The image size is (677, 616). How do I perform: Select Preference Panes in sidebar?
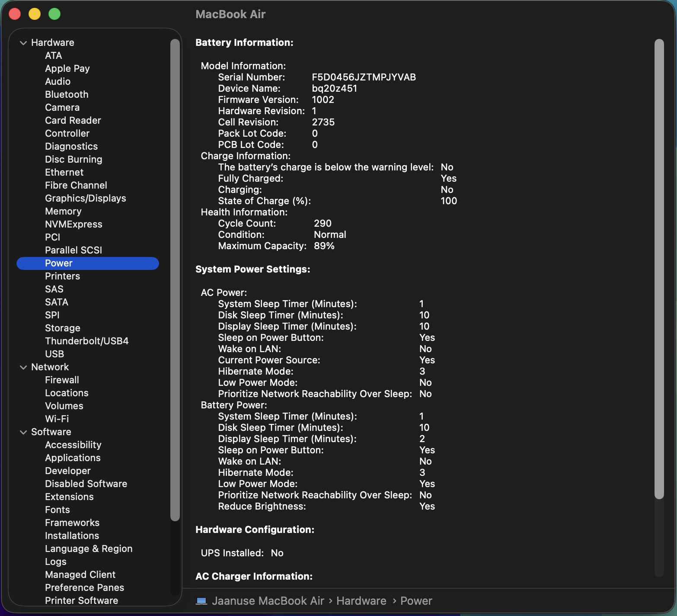[85, 587]
